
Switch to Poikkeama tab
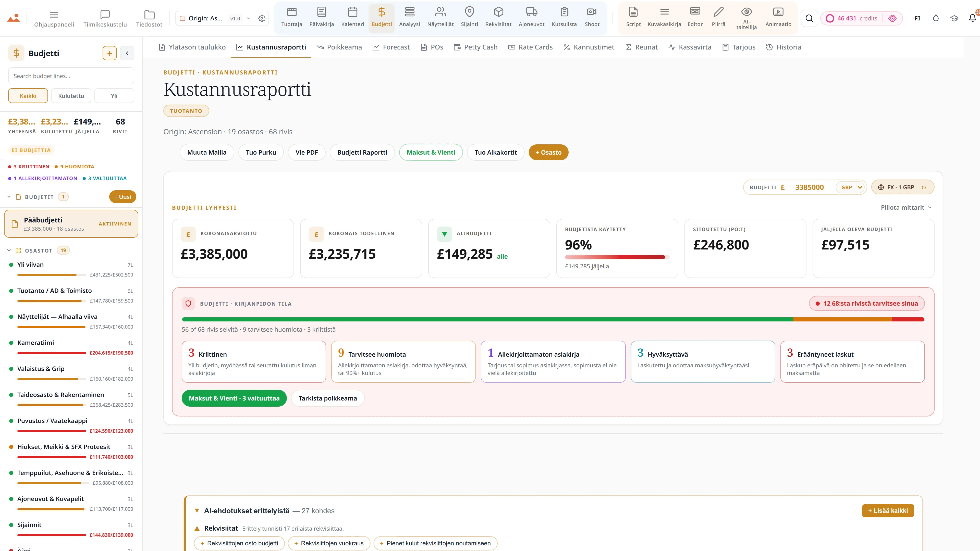tap(339, 47)
